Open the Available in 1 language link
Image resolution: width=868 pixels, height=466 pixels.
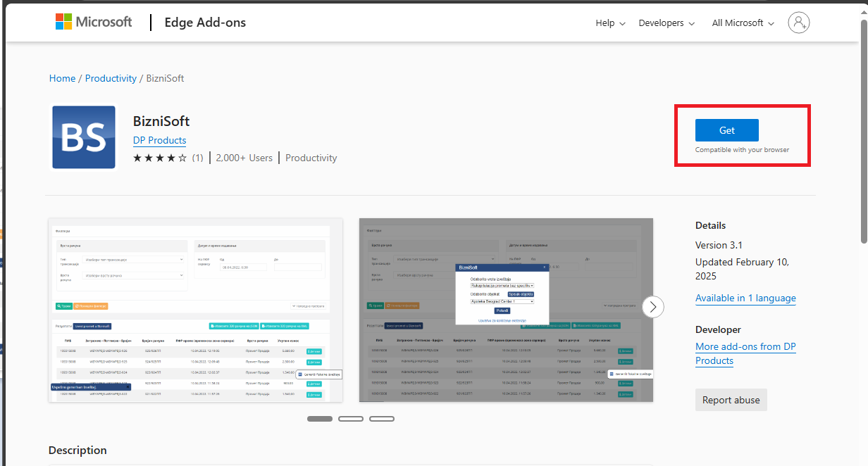pyautogui.click(x=745, y=298)
